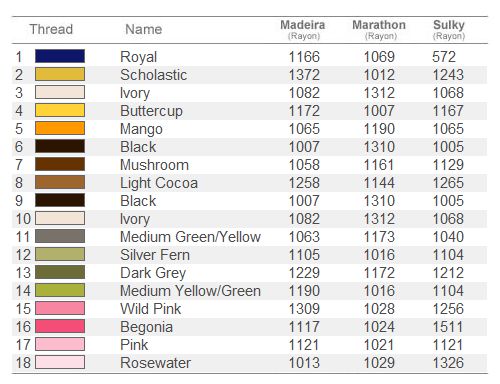Click the Thread column header
The image size is (500, 384).
click(51, 29)
